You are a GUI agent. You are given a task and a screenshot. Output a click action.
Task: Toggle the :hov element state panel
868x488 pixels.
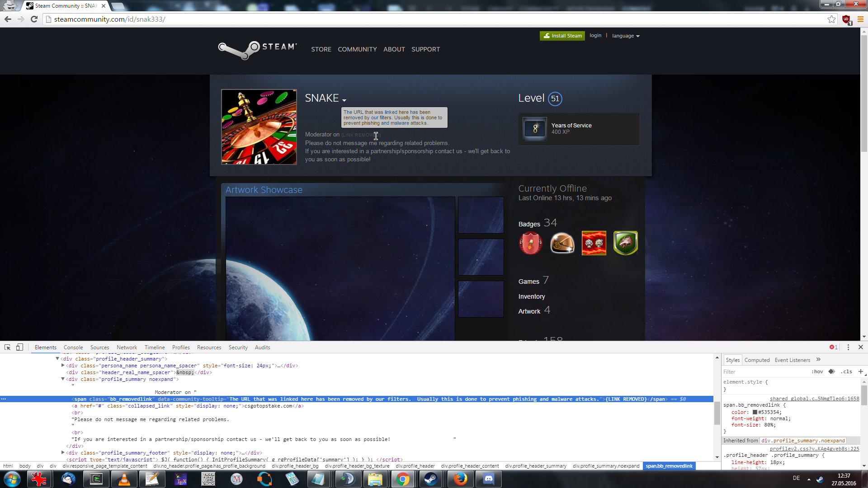(x=817, y=371)
